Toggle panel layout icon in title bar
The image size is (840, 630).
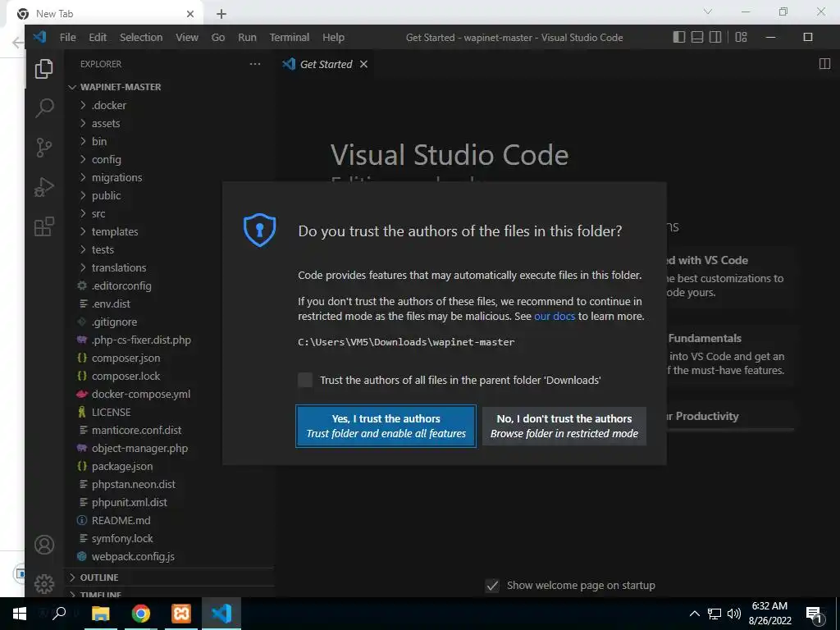[697, 37]
